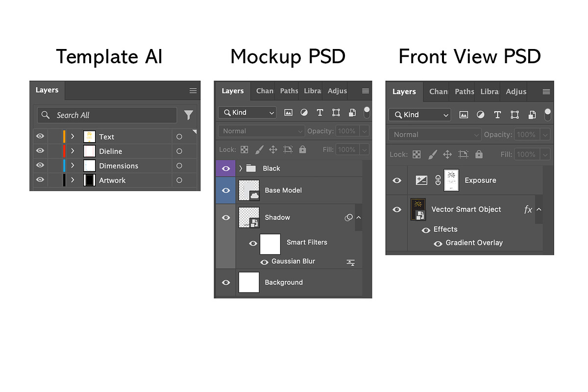The image size is (588, 392).
Task: Hide the Gaussian Blur smart filter
Action: [265, 262]
